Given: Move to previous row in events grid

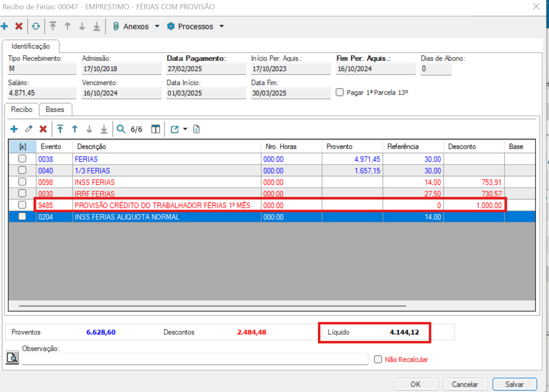Looking at the screenshot, I should (x=75, y=129).
